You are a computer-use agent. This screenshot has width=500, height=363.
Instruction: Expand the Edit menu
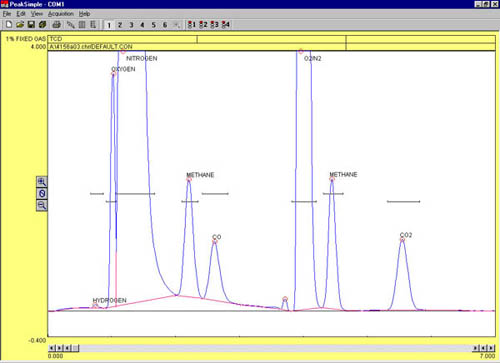coord(21,14)
